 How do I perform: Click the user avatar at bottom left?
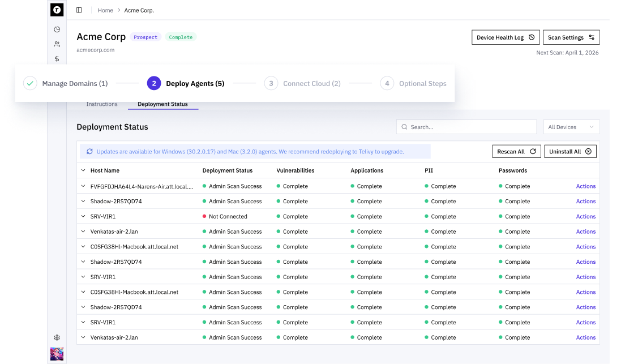point(57,354)
